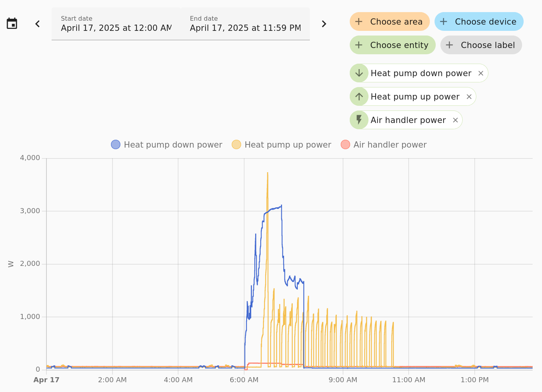Viewport: 542px width, 392px height.
Task: Edit the End date field
Action: [x=245, y=24]
